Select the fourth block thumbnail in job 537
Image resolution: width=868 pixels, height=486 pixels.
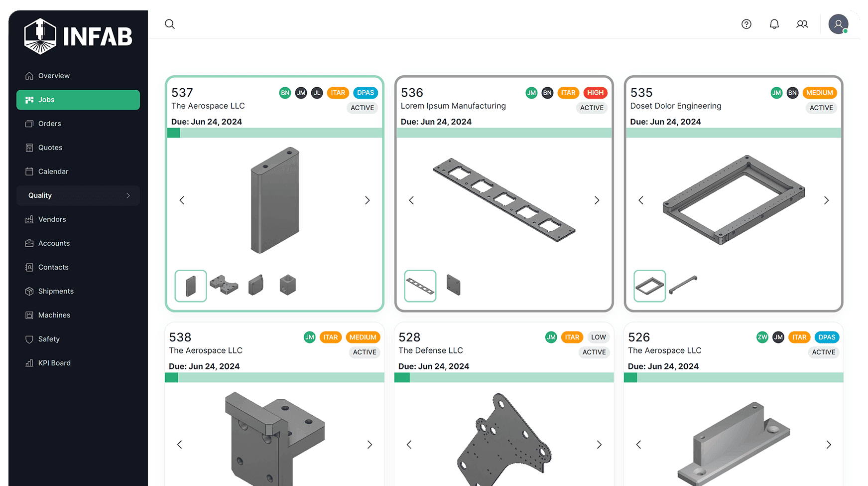[287, 285]
